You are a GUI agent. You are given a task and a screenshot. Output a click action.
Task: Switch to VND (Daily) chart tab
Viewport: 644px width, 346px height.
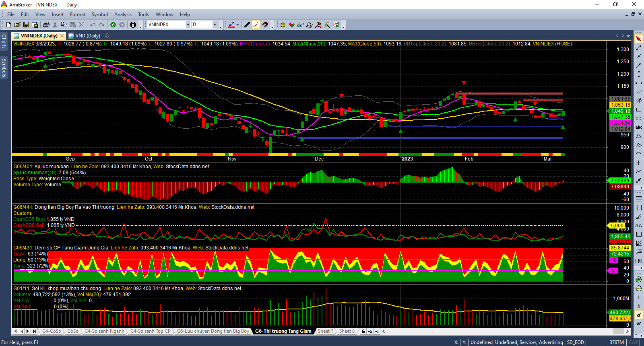84,36
